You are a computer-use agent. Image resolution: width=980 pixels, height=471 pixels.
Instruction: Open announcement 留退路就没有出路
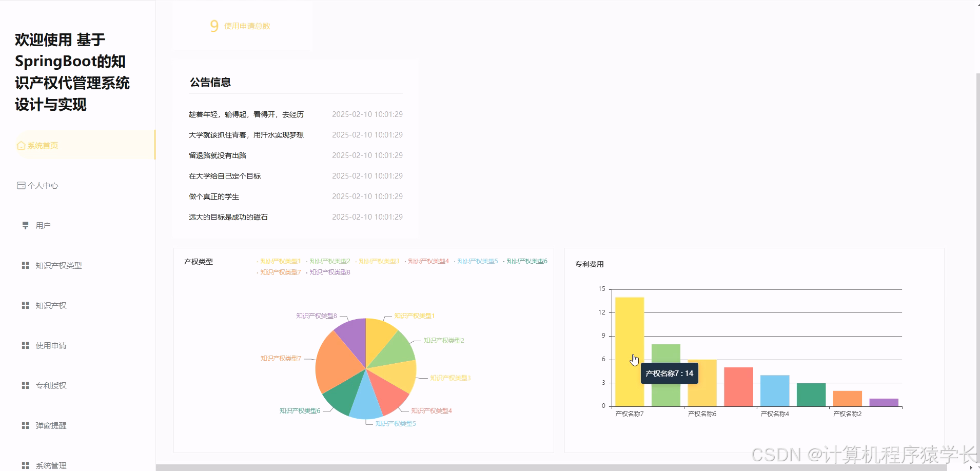pyautogui.click(x=218, y=155)
